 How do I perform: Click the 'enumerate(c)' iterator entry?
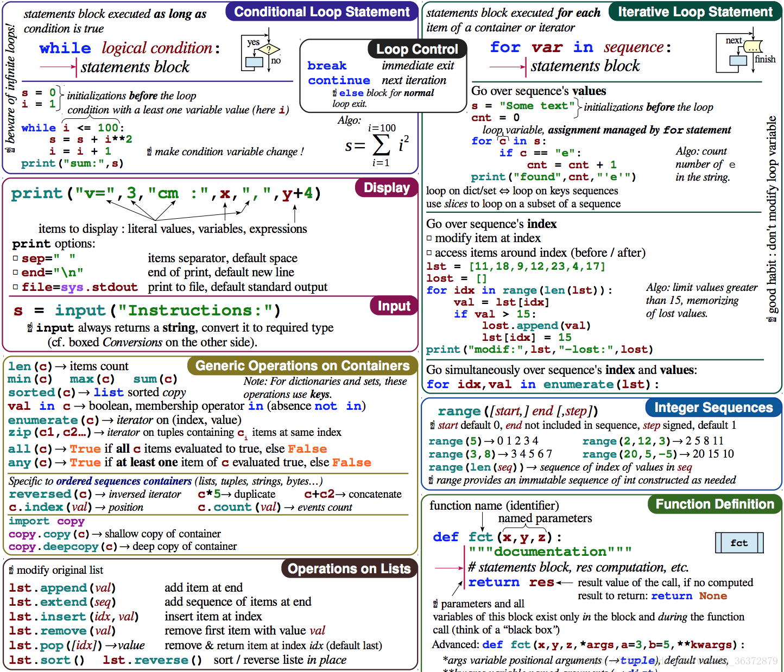[x=124, y=420]
